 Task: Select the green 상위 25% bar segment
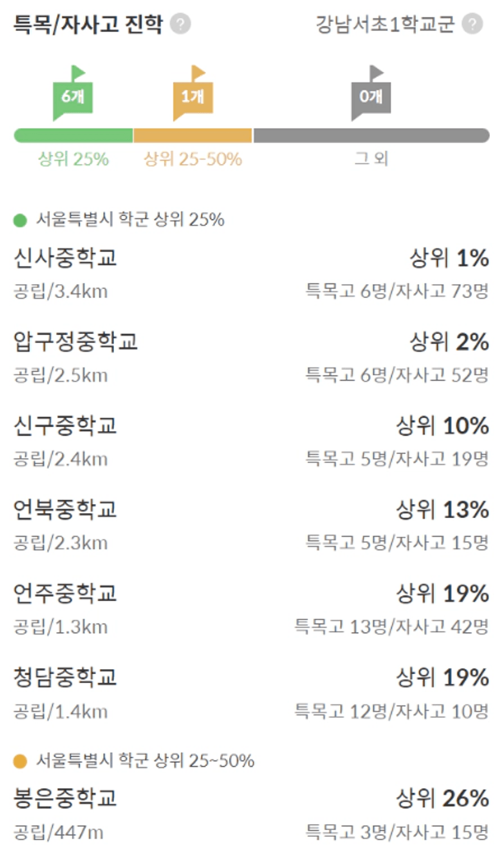click(73, 135)
